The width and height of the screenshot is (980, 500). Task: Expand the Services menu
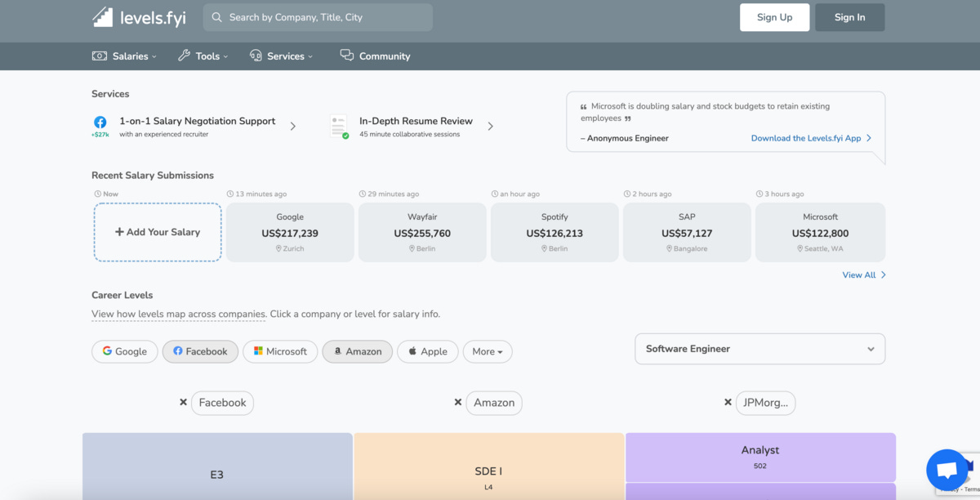[x=282, y=56]
